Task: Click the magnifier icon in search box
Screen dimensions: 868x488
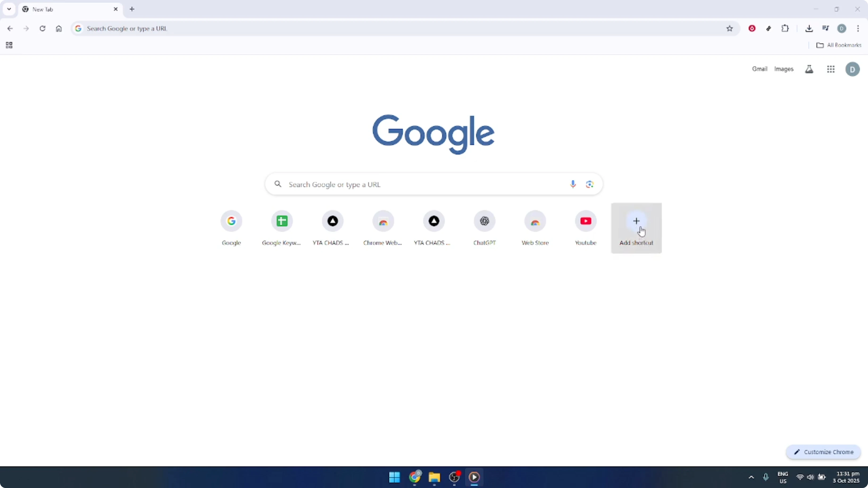Action: tap(278, 184)
